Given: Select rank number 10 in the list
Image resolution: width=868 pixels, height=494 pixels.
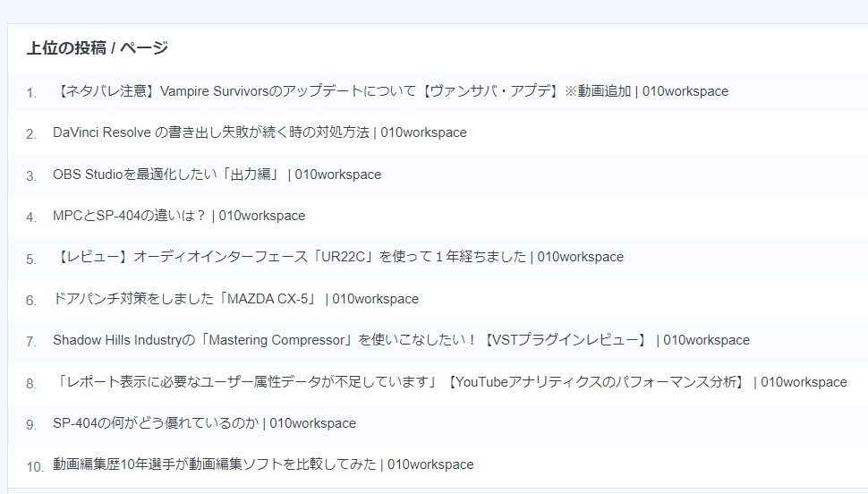Looking at the screenshot, I should click(35, 467).
